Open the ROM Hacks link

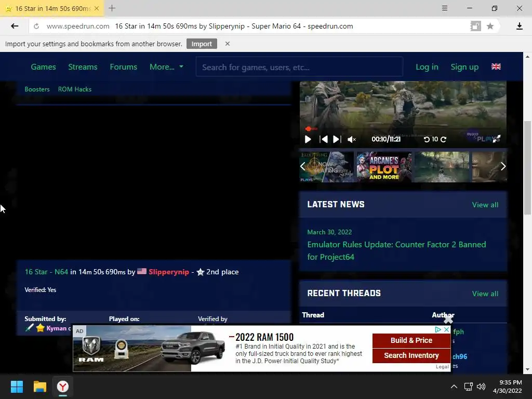(75, 89)
